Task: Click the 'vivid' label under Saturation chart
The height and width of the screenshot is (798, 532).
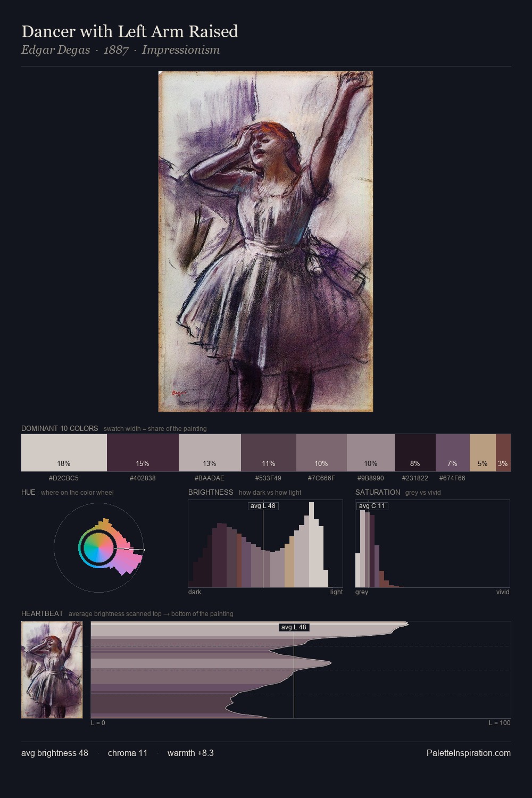Action: pyautogui.click(x=503, y=592)
